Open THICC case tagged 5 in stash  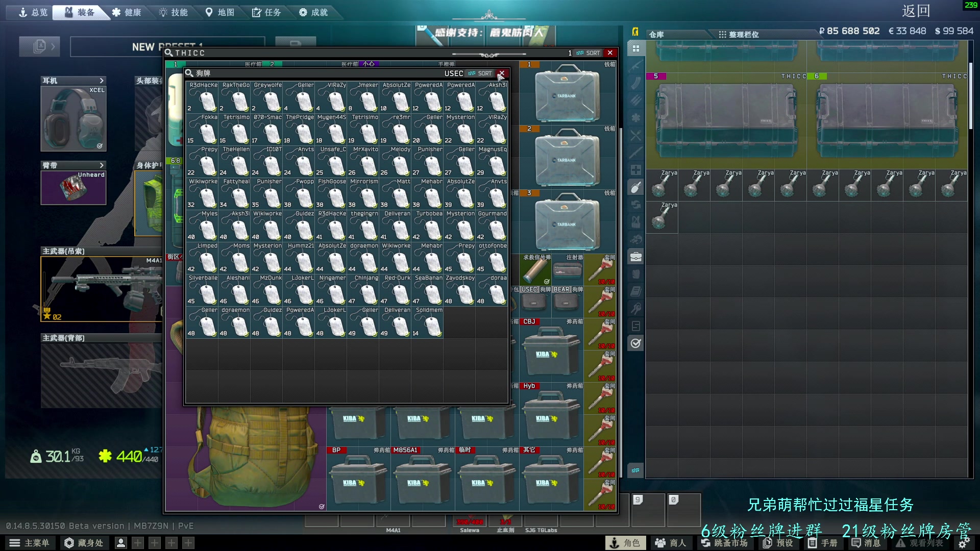tap(727, 120)
